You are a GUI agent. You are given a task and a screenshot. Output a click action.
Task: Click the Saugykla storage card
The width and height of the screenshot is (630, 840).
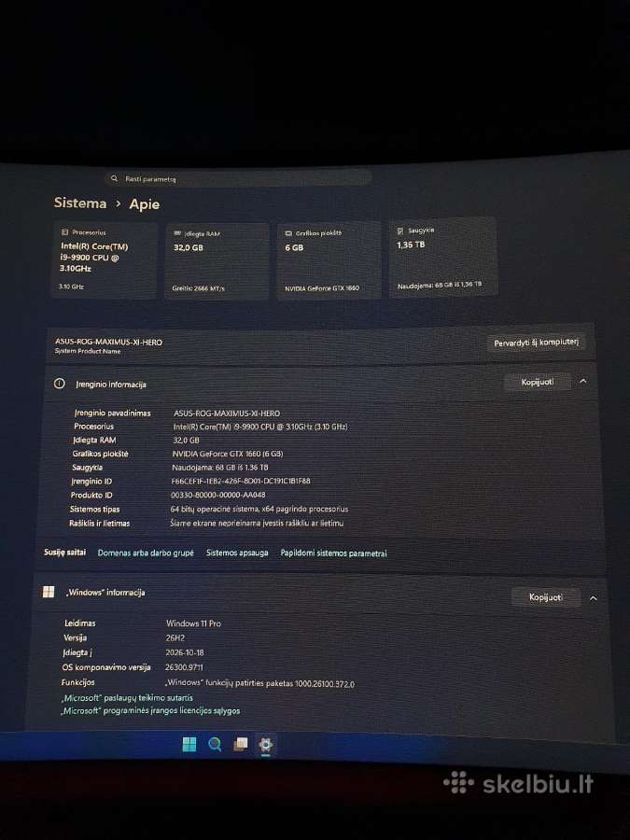click(x=443, y=258)
